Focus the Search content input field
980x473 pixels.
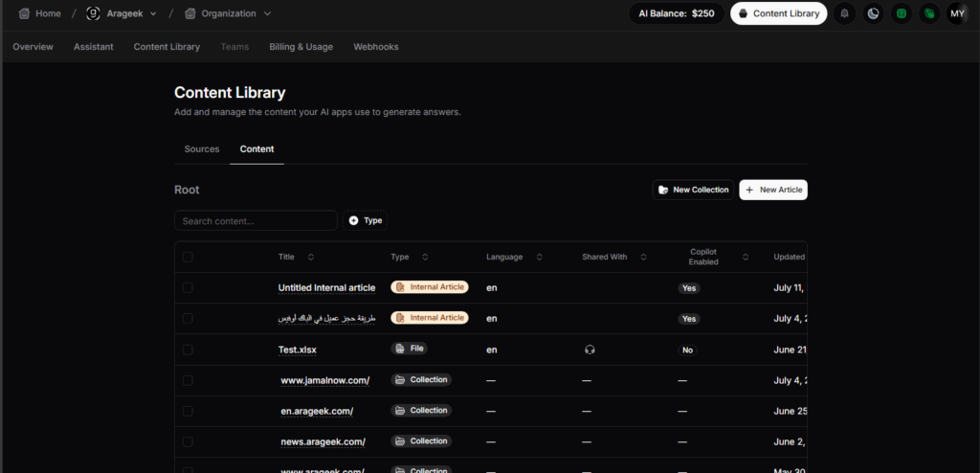click(256, 220)
